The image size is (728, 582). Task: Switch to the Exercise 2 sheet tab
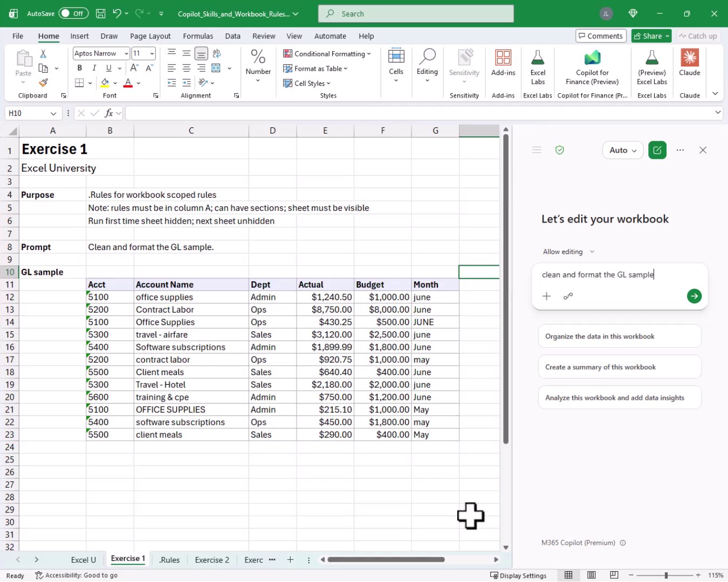212,560
